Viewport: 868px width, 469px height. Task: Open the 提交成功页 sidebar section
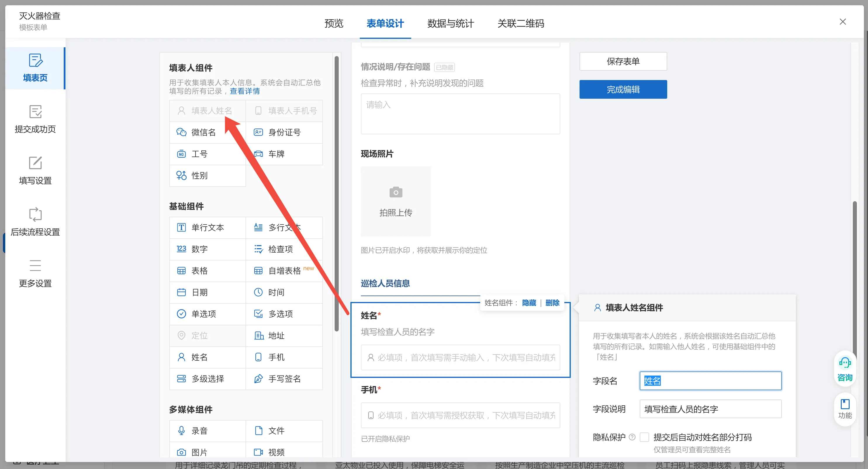35,119
